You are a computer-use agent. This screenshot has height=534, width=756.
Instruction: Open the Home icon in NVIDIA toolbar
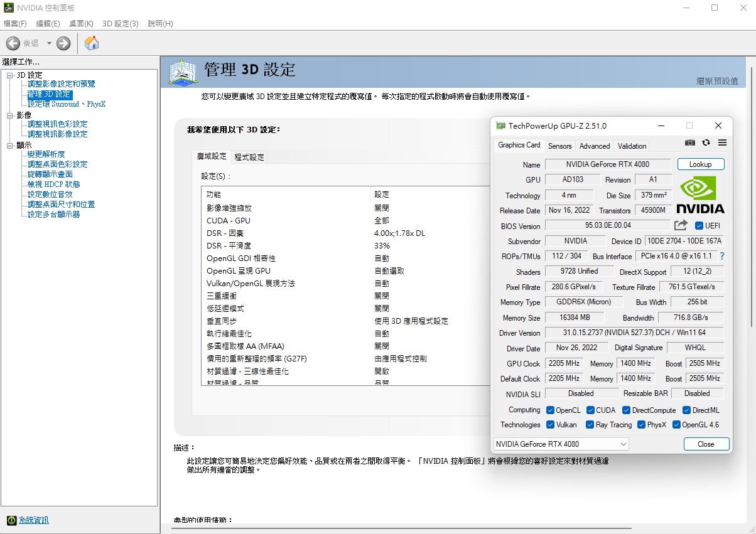92,43
